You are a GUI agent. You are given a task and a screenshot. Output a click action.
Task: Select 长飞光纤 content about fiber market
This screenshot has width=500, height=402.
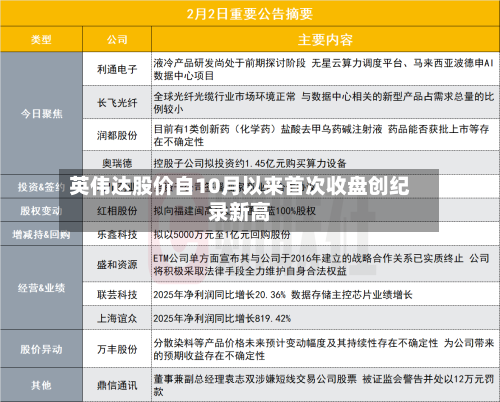coord(323,102)
